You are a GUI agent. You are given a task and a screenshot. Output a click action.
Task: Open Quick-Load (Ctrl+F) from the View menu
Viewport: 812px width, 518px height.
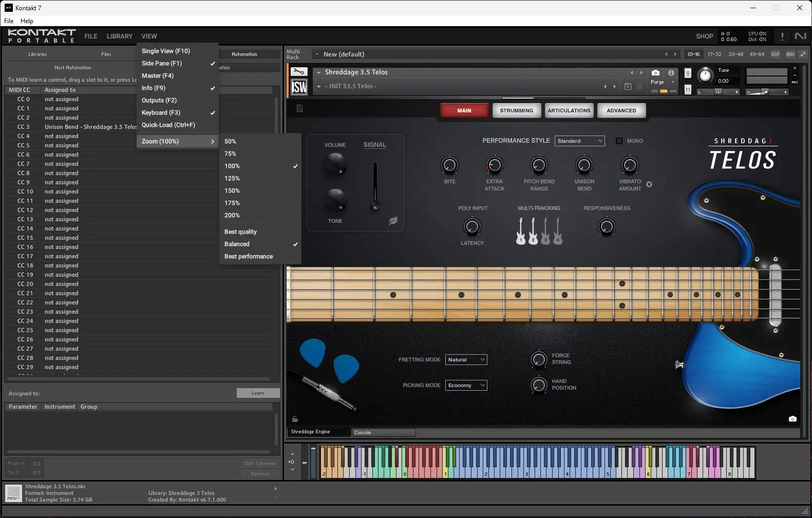pos(178,125)
